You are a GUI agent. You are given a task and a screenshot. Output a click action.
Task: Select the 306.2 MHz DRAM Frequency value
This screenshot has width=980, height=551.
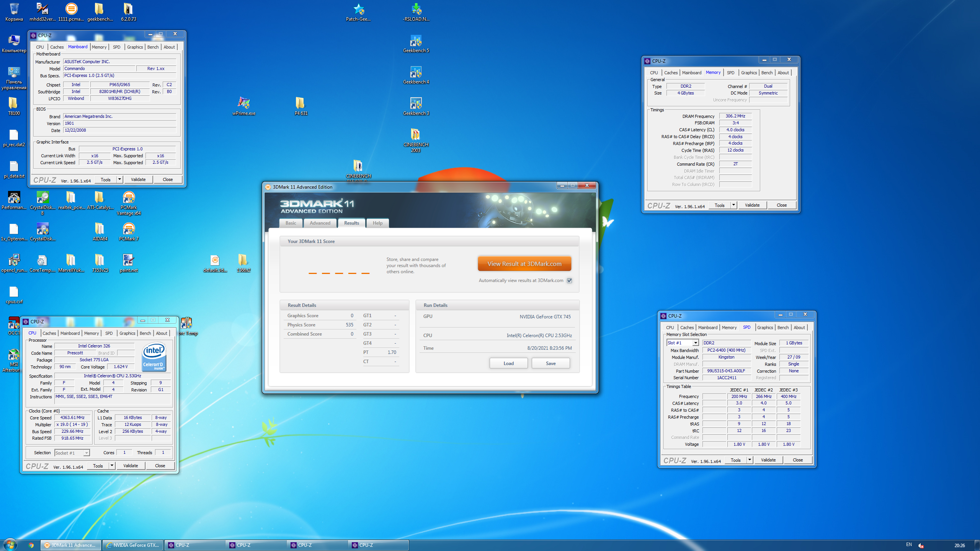pos(735,116)
